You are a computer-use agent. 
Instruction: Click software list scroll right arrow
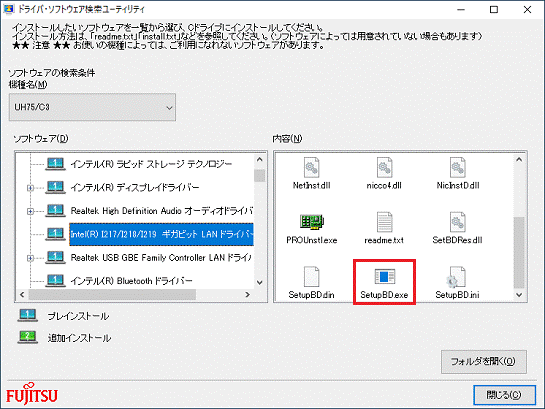[247, 295]
